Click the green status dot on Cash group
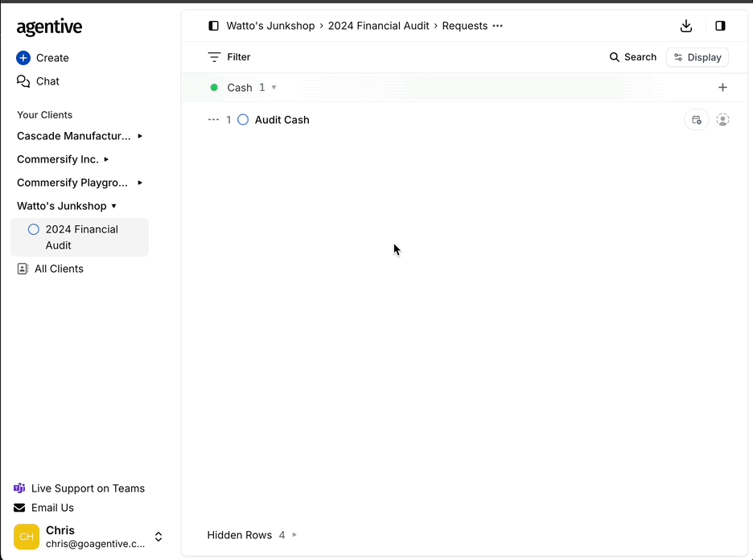753x560 pixels. pyautogui.click(x=214, y=87)
